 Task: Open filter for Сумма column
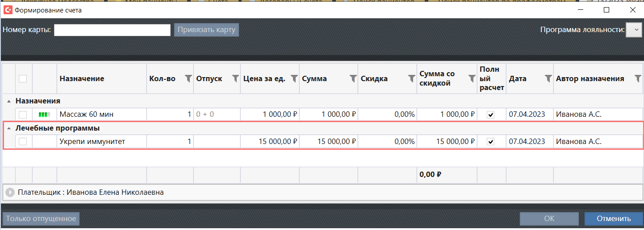[352, 78]
